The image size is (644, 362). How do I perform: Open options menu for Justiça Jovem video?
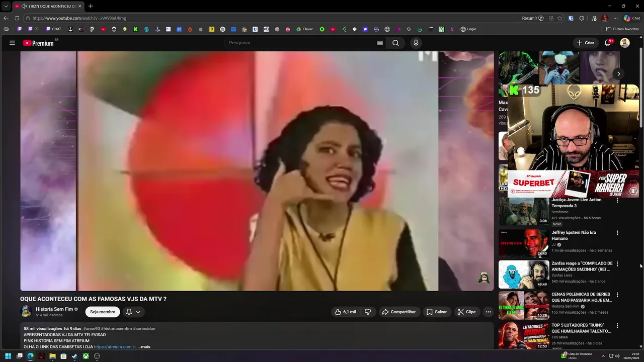(x=617, y=200)
